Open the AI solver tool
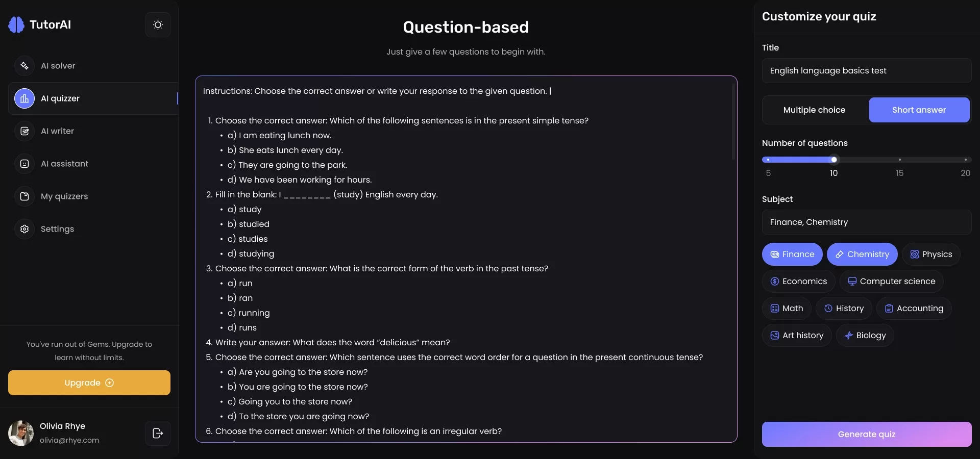980x459 pixels. tap(58, 65)
